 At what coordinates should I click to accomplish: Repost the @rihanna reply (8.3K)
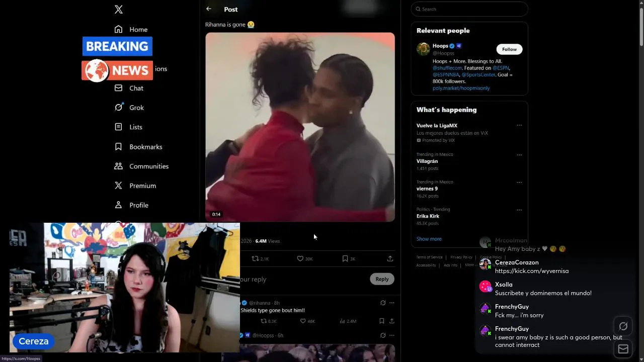click(268, 321)
